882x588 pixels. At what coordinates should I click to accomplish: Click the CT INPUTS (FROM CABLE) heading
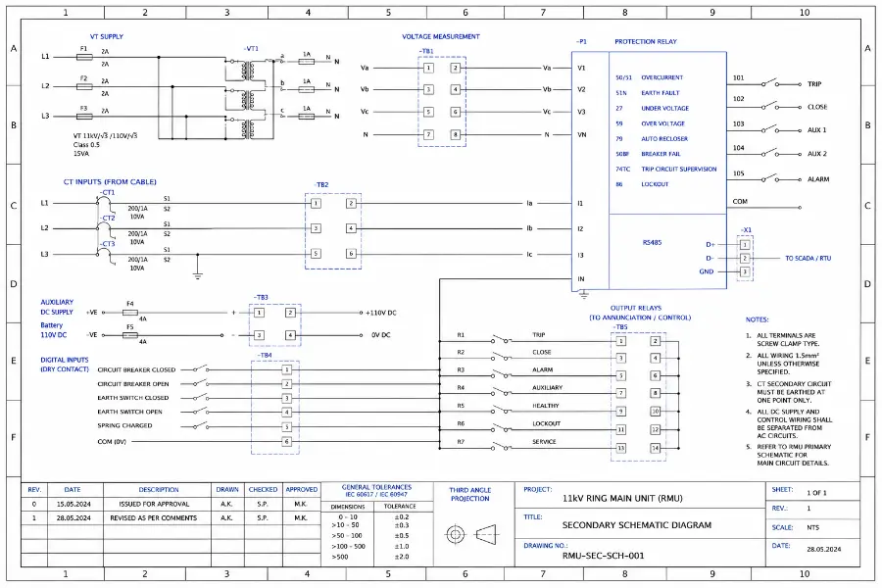110,181
